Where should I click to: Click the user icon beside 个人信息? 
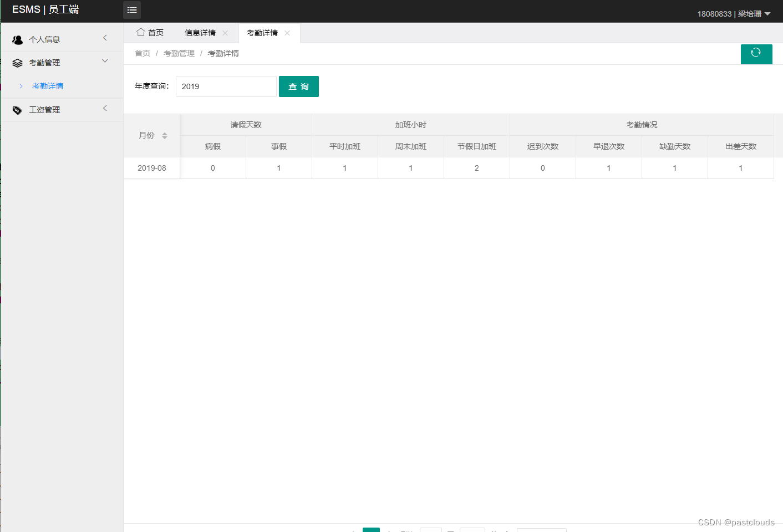[x=17, y=39]
